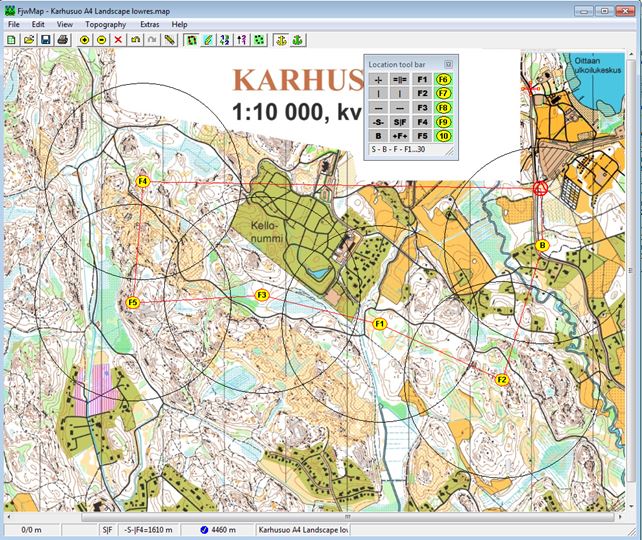
Task: Click the =||= button in Location tool bar
Action: coord(400,79)
